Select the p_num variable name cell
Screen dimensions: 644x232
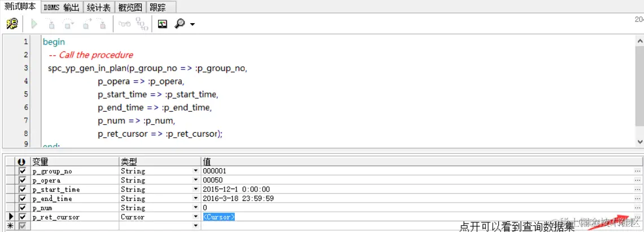(x=75, y=208)
